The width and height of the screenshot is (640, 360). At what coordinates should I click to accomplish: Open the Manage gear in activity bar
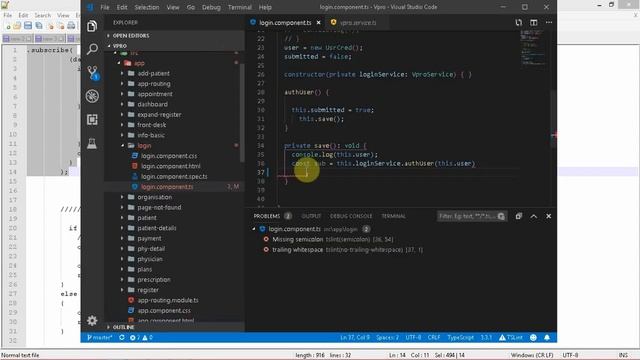tap(92, 321)
